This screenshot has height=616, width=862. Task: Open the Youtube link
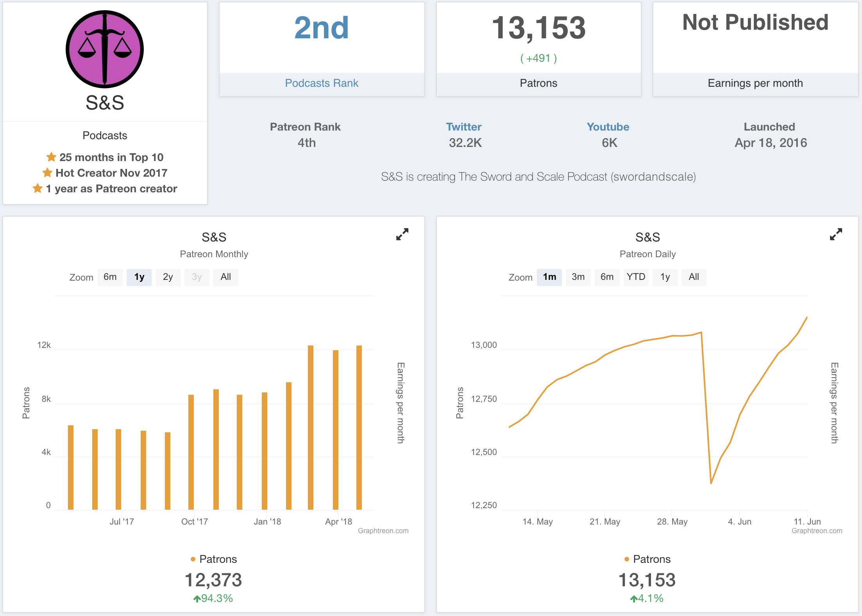coord(608,127)
